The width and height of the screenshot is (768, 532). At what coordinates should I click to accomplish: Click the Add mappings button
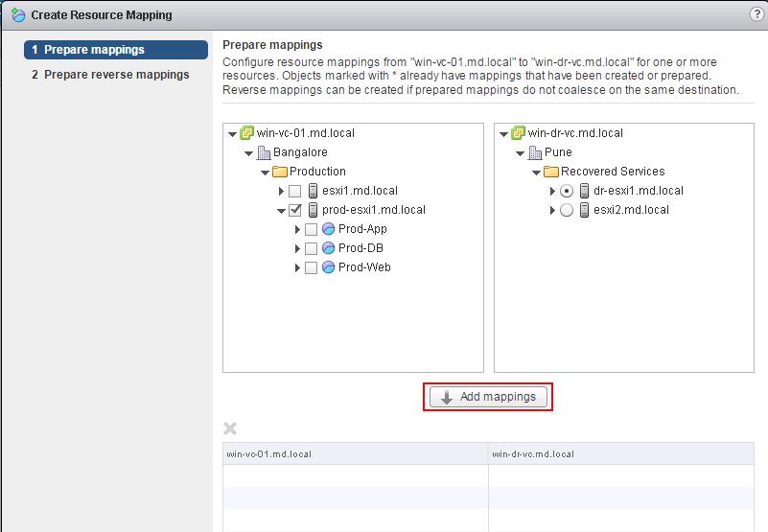coord(488,397)
